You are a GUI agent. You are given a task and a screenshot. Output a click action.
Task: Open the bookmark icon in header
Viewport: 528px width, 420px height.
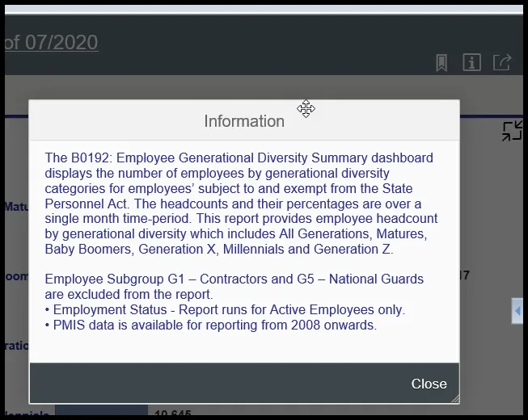[441, 62]
